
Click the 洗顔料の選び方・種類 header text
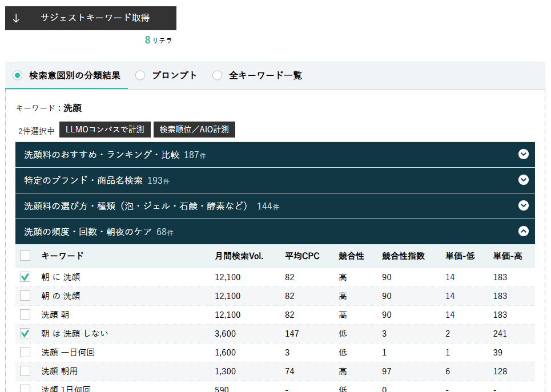pos(136,206)
